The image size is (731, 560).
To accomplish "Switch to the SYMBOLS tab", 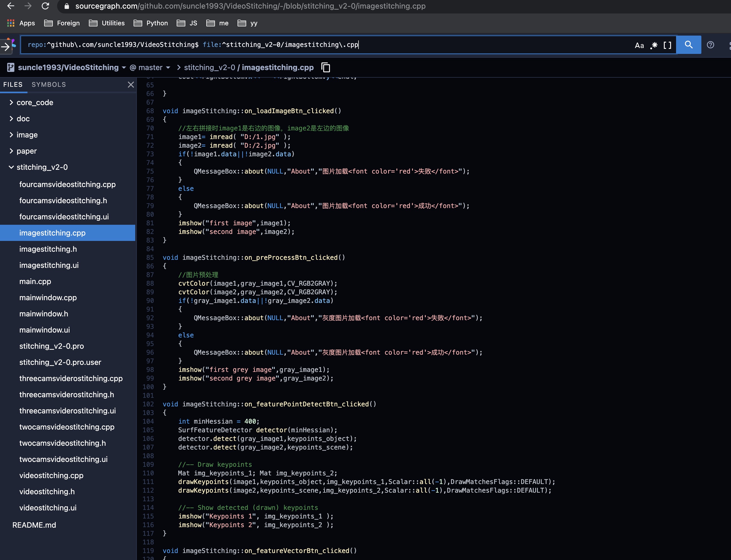I will point(49,84).
